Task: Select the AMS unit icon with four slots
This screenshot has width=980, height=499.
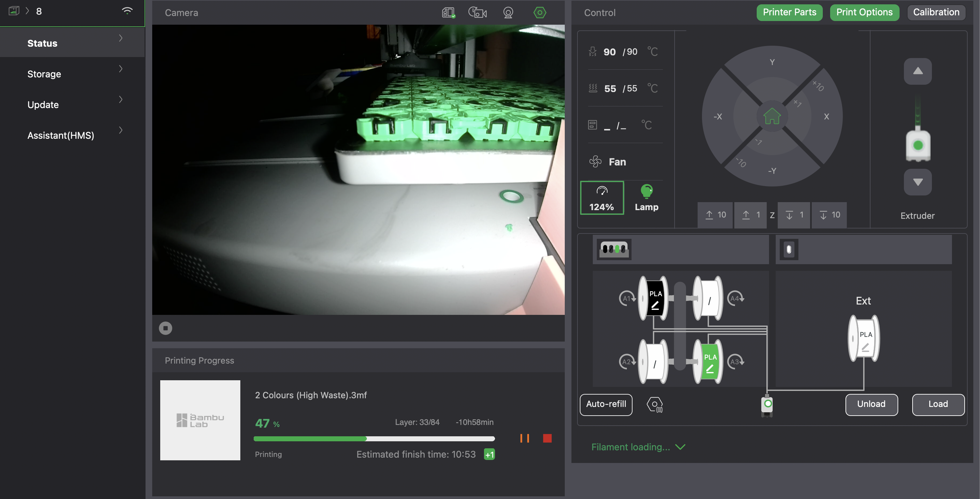Action: (x=614, y=249)
